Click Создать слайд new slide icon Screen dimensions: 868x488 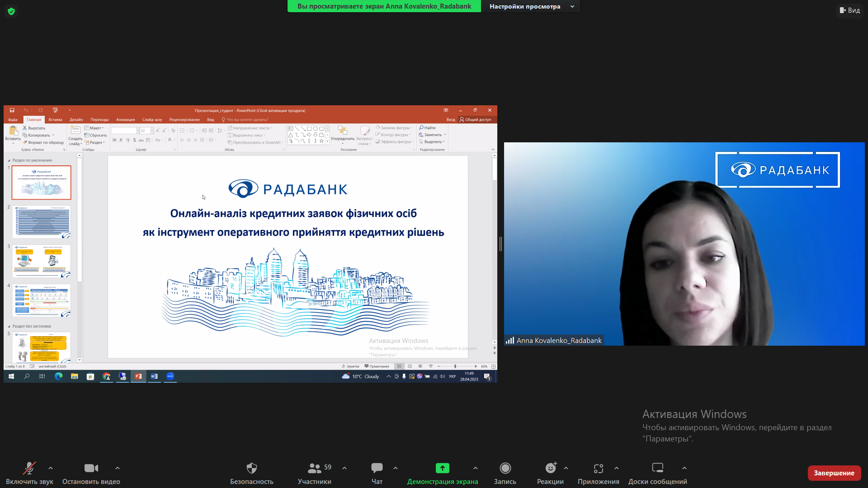point(75,131)
